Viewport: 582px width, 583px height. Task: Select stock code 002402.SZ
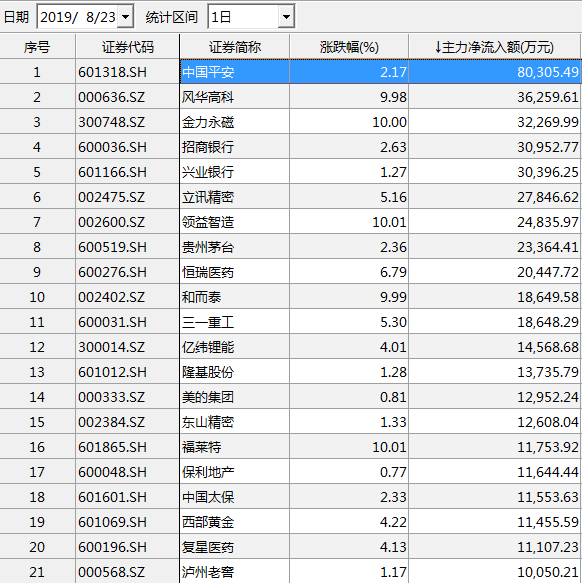[111, 297]
